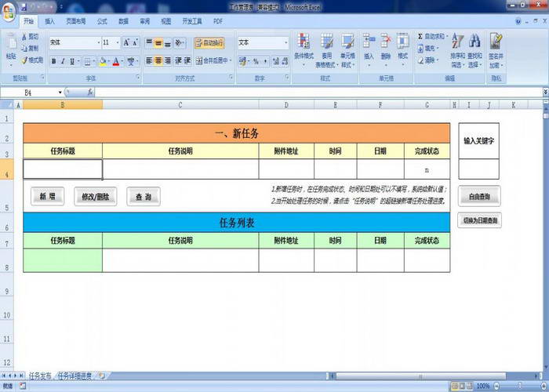Click the percent style icon
549x392 pixels.
pyautogui.click(x=256, y=62)
